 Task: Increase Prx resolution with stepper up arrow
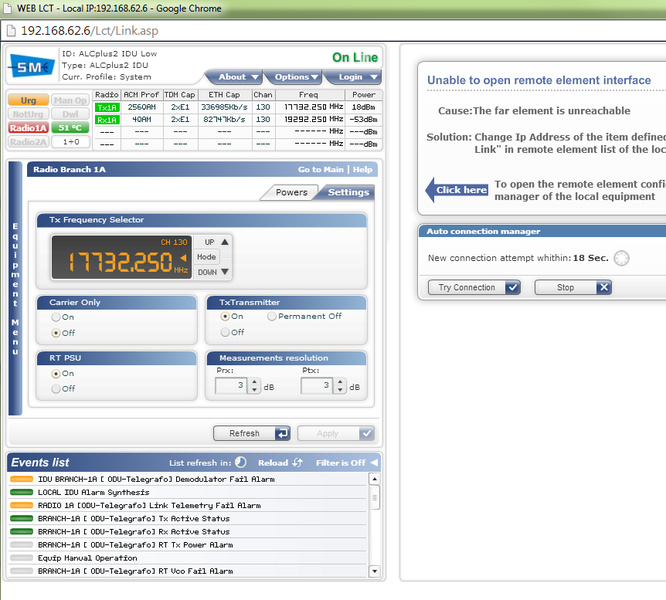(254, 383)
